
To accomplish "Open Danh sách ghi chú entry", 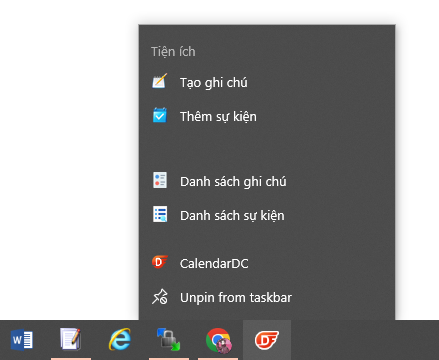I will pos(267,181).
